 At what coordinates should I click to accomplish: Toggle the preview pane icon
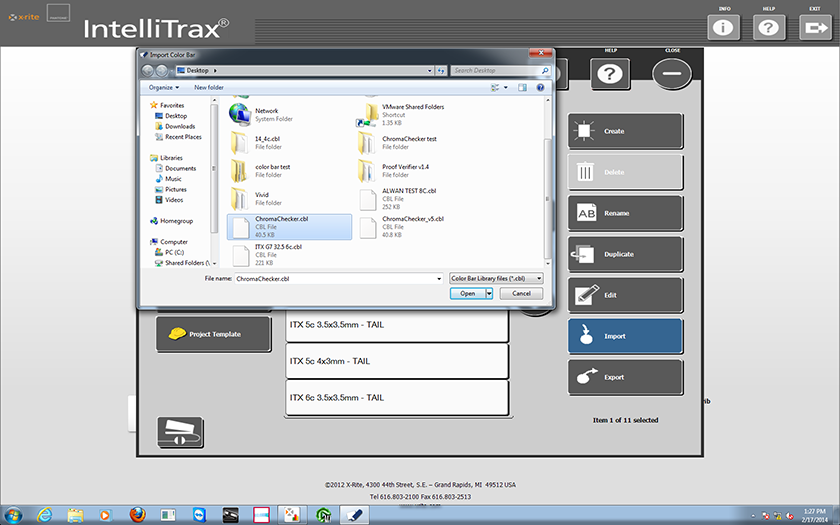[x=522, y=87]
